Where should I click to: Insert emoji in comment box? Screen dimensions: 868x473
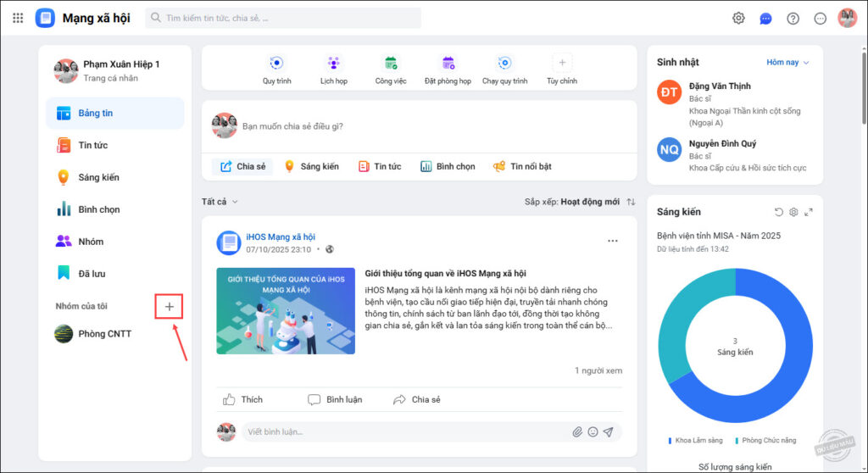pyautogui.click(x=593, y=432)
